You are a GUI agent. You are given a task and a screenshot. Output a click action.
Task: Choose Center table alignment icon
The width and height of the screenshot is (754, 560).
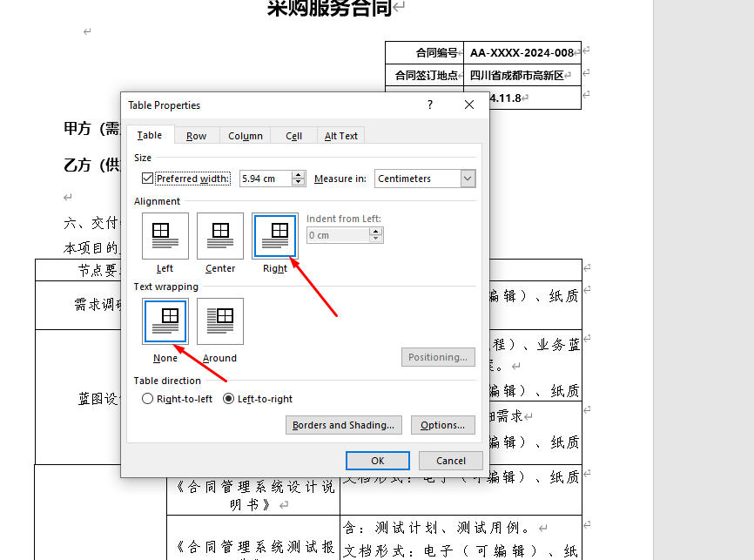(x=220, y=235)
